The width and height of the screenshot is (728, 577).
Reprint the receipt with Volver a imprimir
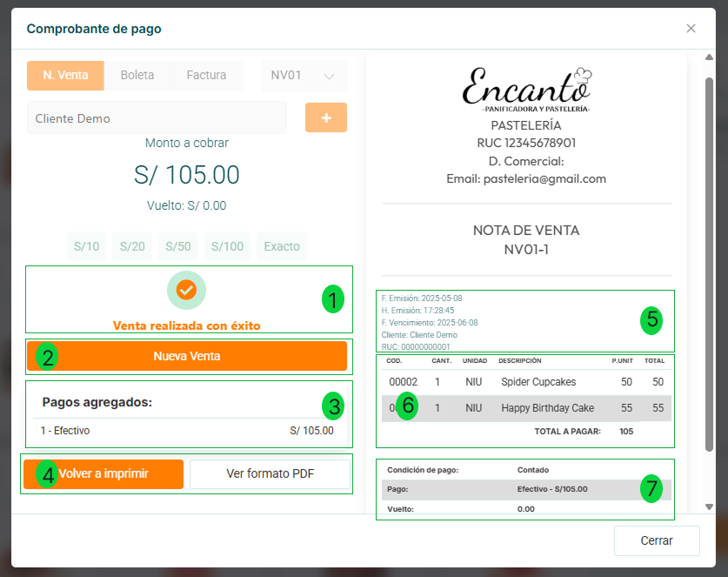point(103,474)
